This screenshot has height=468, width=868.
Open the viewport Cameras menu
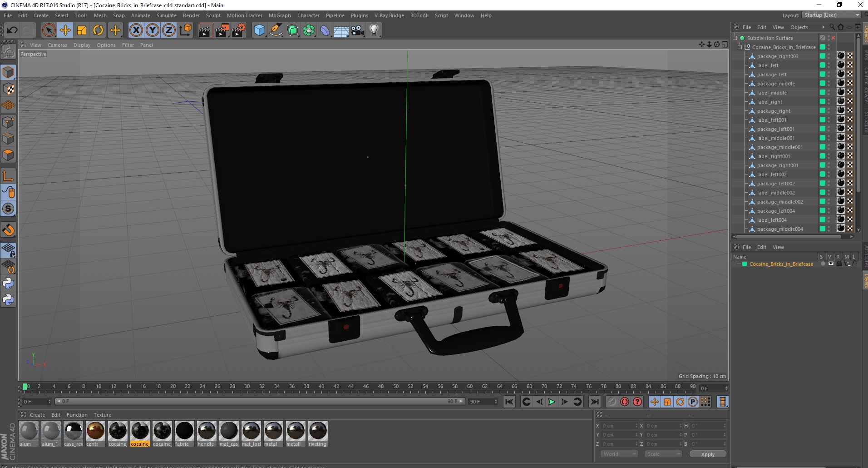coord(57,45)
